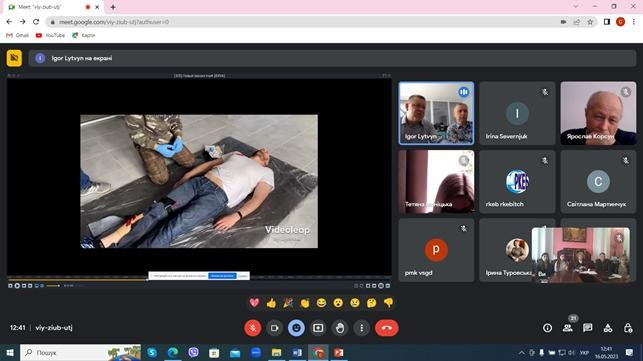The width and height of the screenshot is (643, 361).
Task: Click the Igor Lytvyn presenting banner info icon
Action: (x=40, y=58)
